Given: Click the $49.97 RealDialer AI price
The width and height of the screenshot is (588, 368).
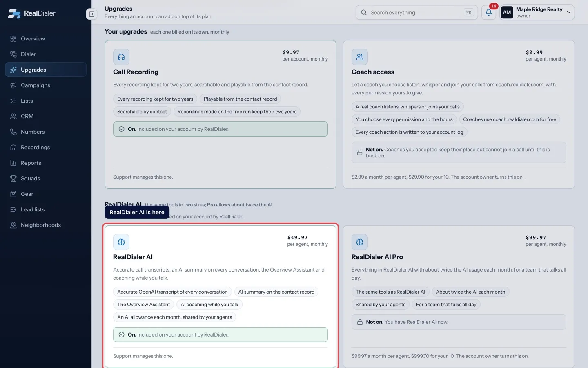Looking at the screenshot, I should point(298,238).
